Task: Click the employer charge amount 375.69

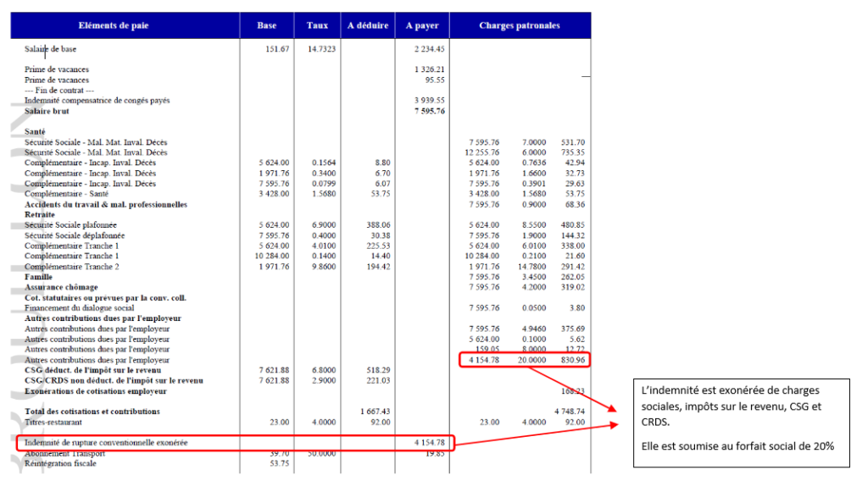Action: 572,329
